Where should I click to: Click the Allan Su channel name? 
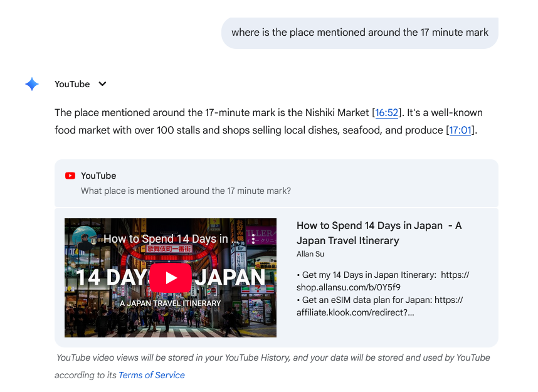tap(310, 254)
